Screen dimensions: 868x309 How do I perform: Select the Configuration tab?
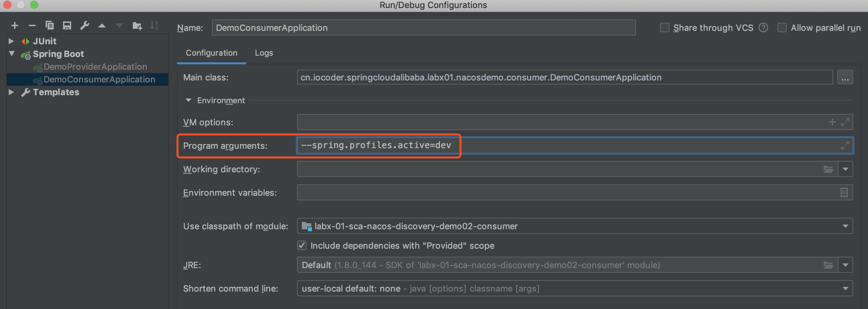click(212, 53)
